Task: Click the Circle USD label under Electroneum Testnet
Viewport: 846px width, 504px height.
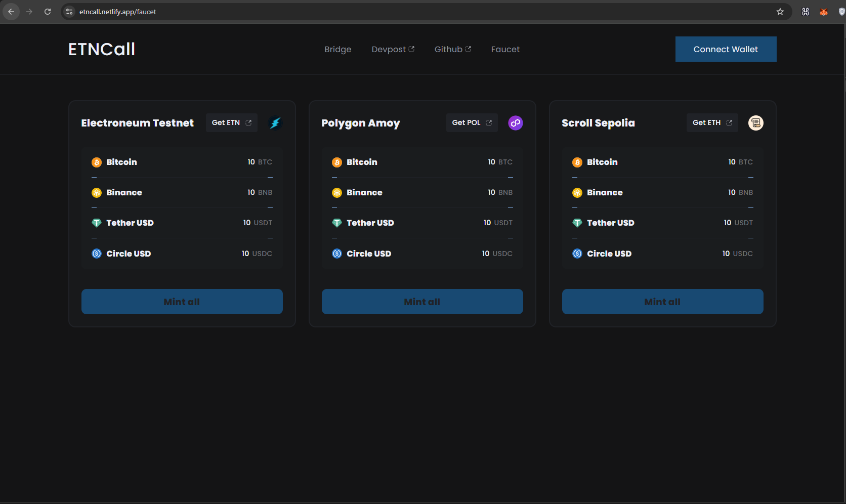Action: pyautogui.click(x=129, y=254)
